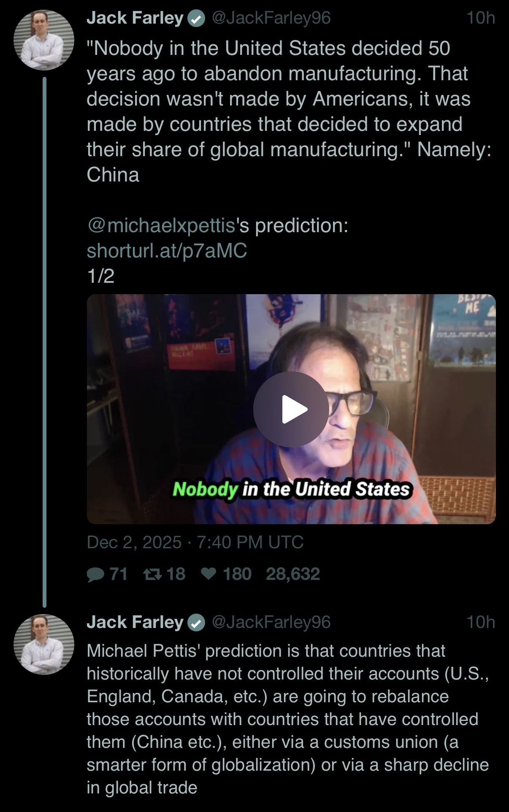Click the 28,632 view count

click(292, 574)
